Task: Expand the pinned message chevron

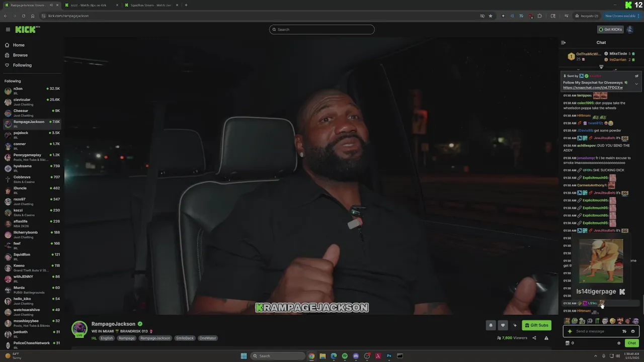Action: pyautogui.click(x=636, y=84)
